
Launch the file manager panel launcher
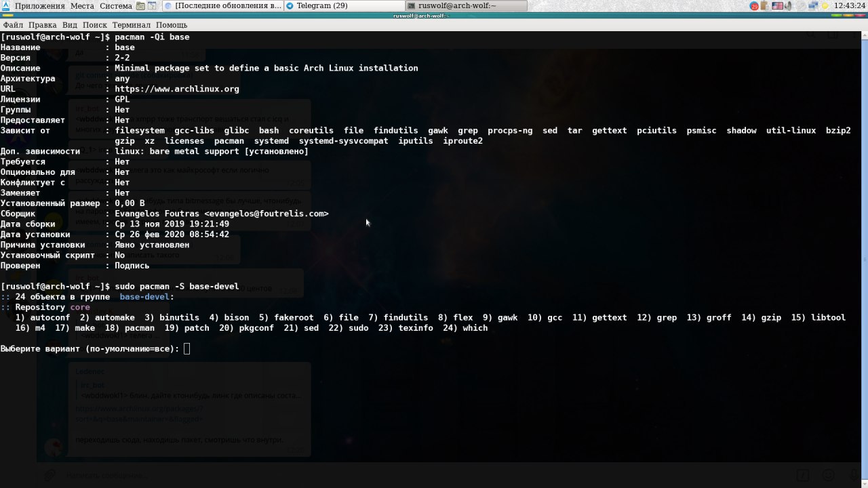[x=140, y=6]
